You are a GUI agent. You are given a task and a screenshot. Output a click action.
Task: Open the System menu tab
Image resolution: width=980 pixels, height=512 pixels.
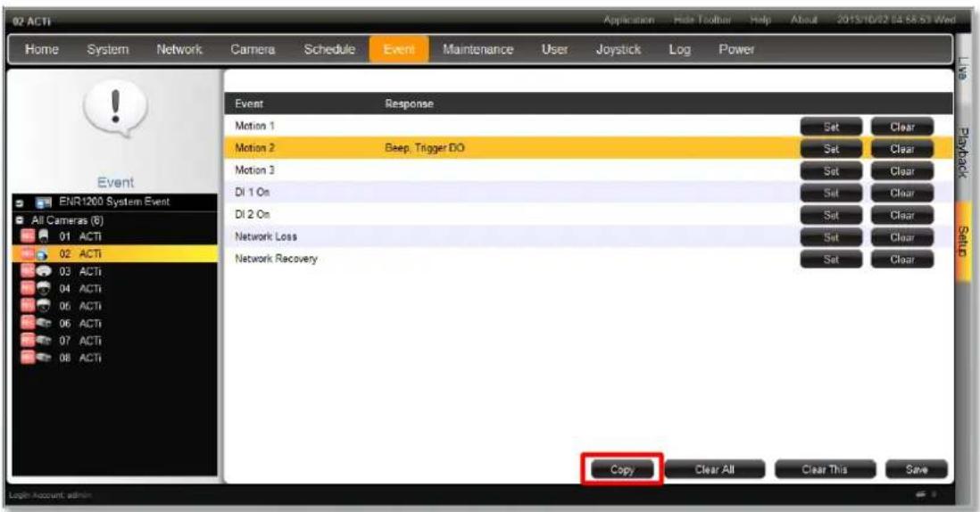point(107,49)
